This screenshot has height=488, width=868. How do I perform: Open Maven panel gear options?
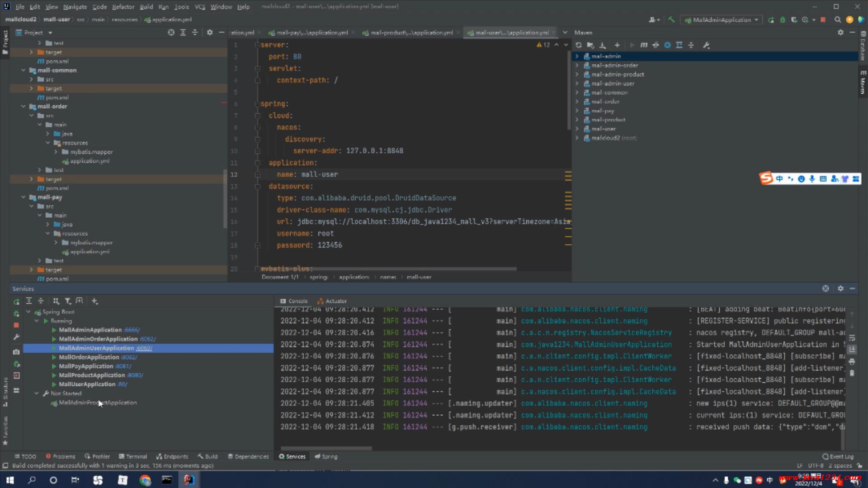840,33
